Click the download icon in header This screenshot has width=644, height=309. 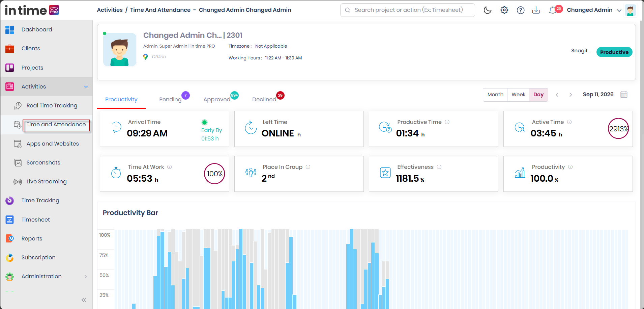[536, 10]
